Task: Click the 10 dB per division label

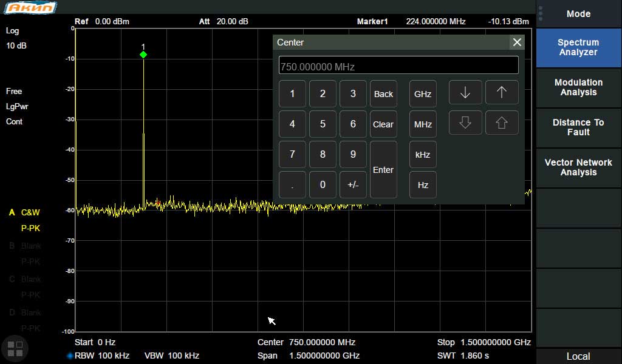Action: [x=16, y=45]
